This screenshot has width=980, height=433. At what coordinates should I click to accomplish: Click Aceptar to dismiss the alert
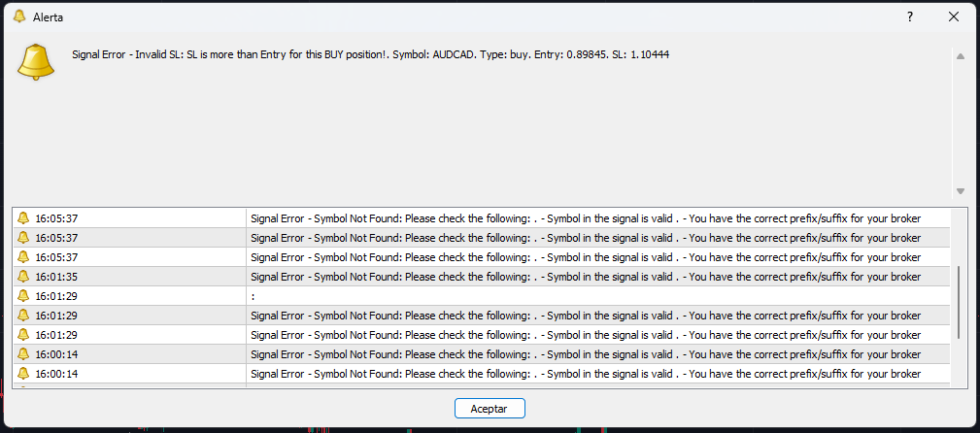pyautogui.click(x=490, y=409)
